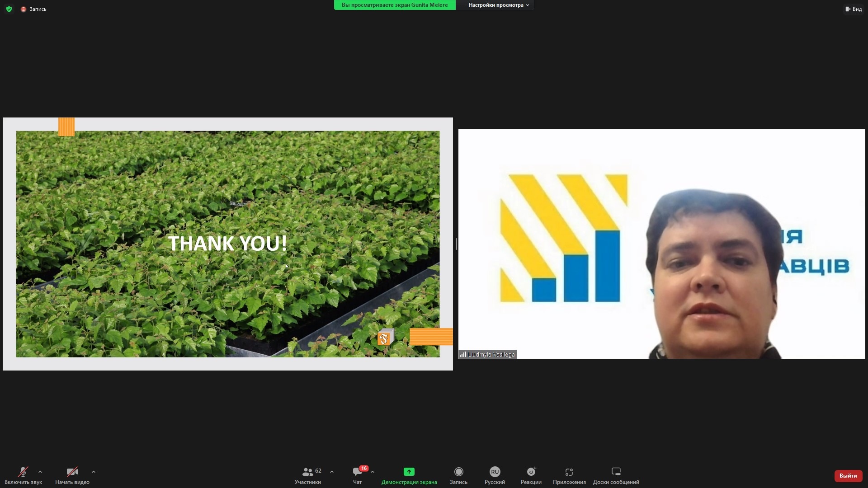
Task: Click the green Share Screen icon
Action: click(409, 472)
